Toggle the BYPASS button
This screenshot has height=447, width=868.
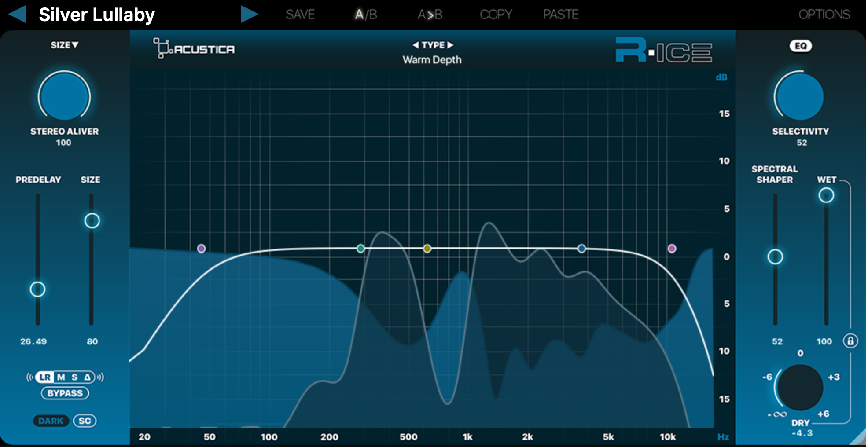click(65, 393)
